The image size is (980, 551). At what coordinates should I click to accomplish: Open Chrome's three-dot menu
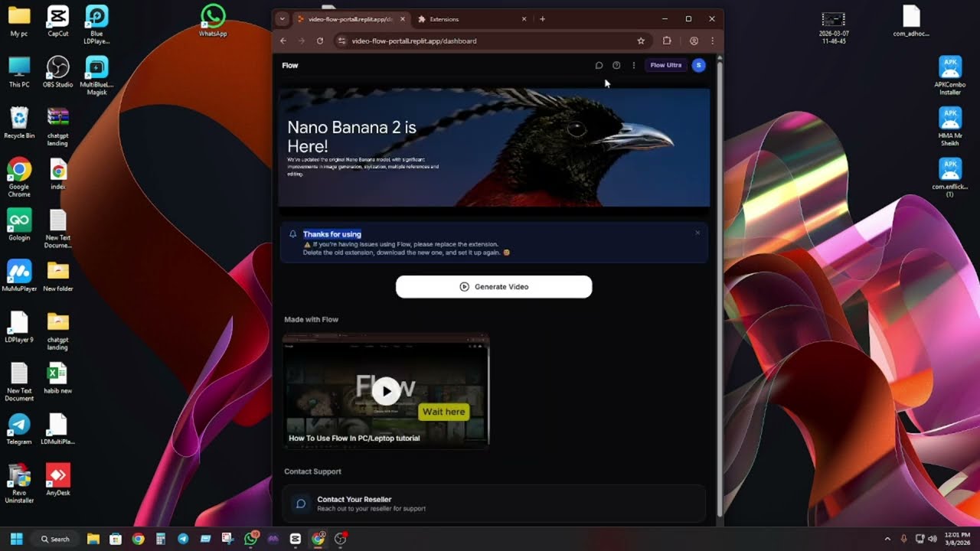point(712,41)
